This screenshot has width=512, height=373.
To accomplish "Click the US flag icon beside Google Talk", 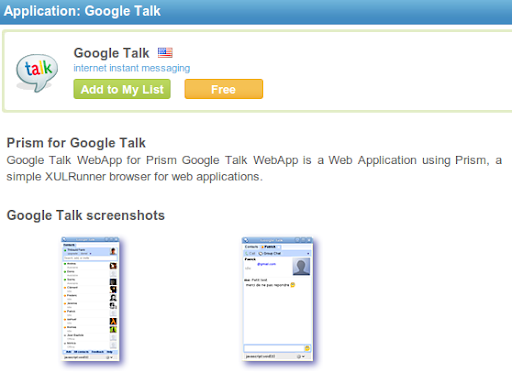I will click(165, 53).
